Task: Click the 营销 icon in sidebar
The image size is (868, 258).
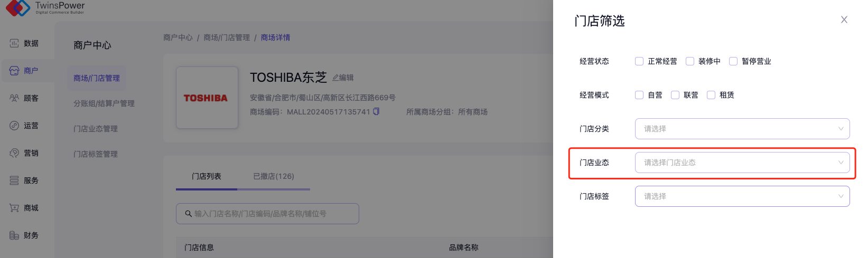Action: tap(14, 153)
